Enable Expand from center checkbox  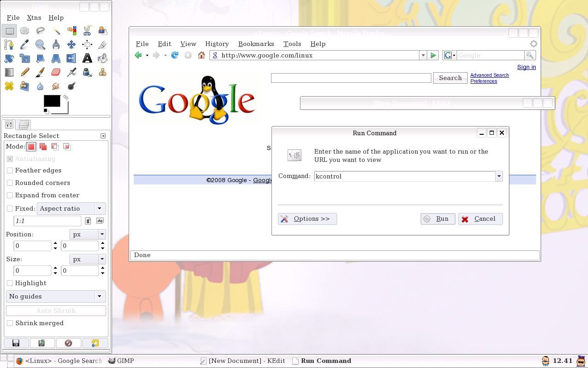coord(10,195)
